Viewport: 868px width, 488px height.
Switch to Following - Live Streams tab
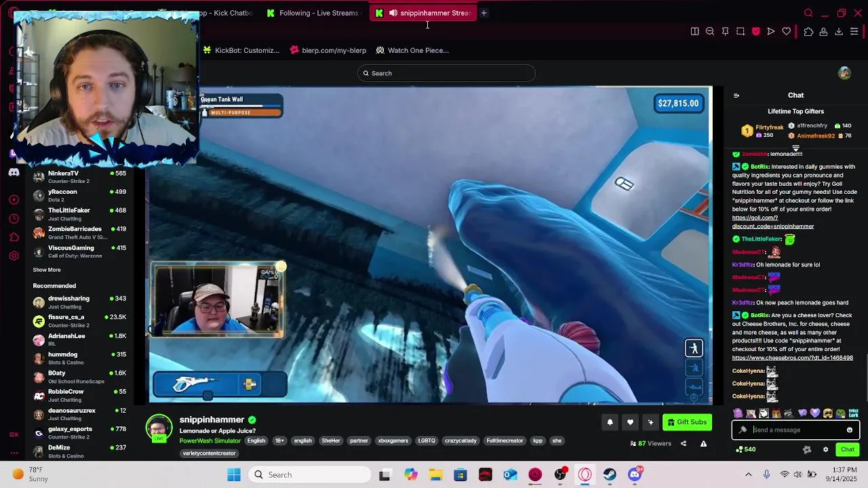coord(313,13)
